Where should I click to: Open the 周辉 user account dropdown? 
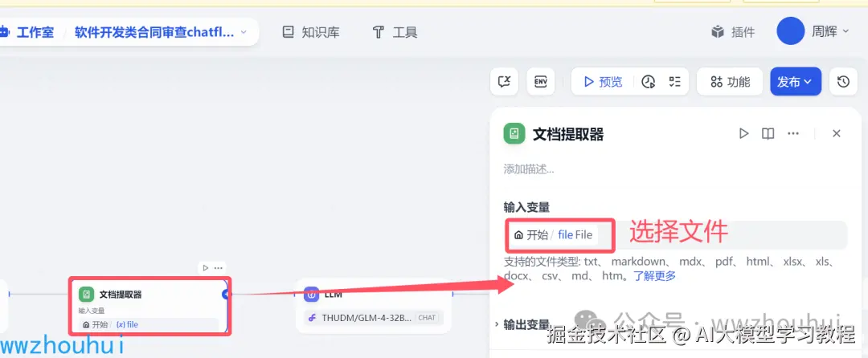pyautogui.click(x=813, y=31)
